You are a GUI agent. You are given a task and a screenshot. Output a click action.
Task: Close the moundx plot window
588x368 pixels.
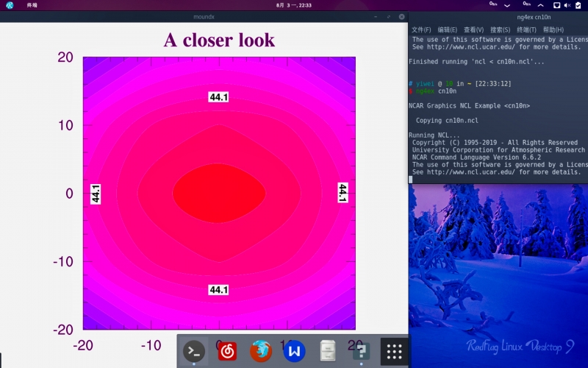(x=401, y=16)
